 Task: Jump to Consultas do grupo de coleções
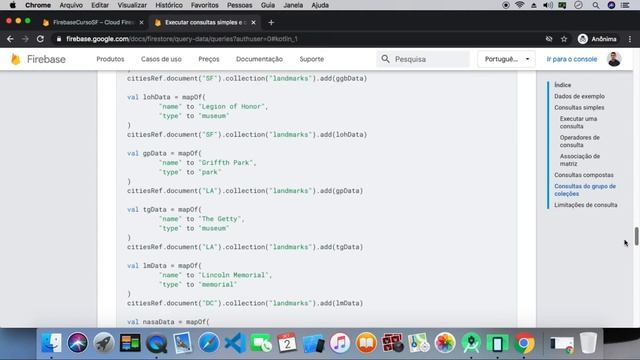click(584, 190)
